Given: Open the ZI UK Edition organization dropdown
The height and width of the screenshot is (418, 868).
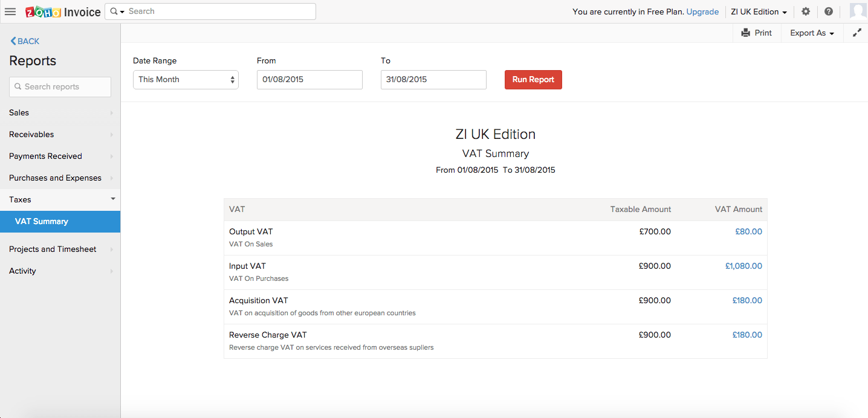Looking at the screenshot, I should 759,12.
